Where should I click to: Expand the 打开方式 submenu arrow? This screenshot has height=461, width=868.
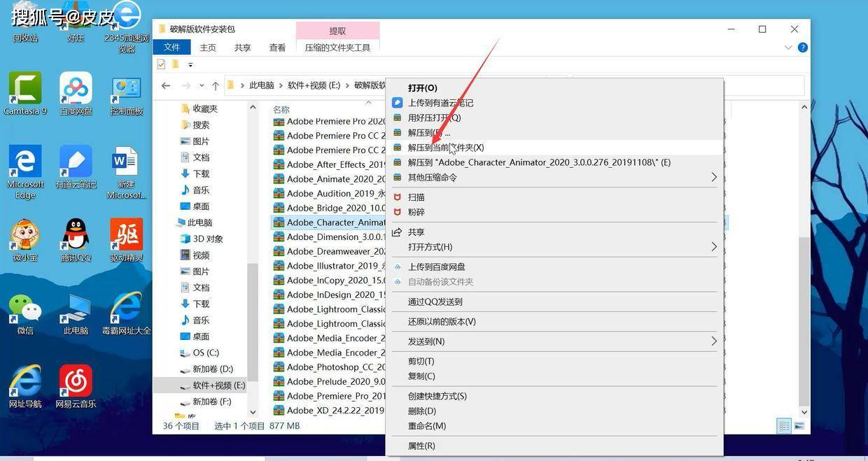pos(713,247)
